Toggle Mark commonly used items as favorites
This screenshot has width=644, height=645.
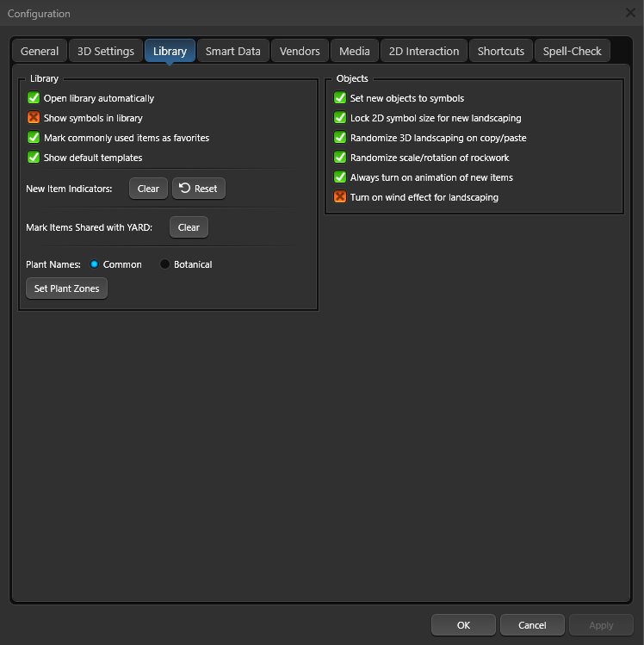(x=34, y=138)
